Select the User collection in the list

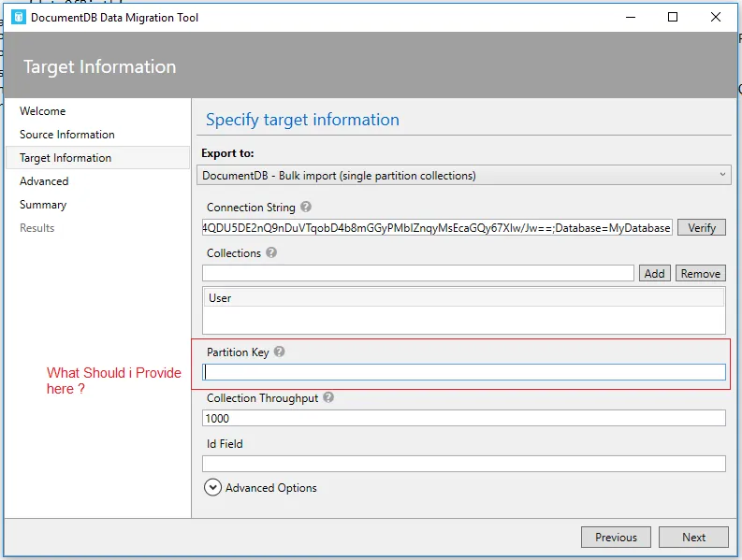[x=464, y=298]
